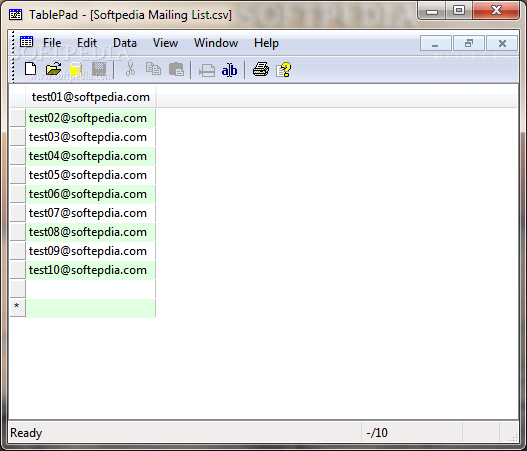Click the -/10 record counter in status bar
The image size is (527, 451).
tap(377, 433)
